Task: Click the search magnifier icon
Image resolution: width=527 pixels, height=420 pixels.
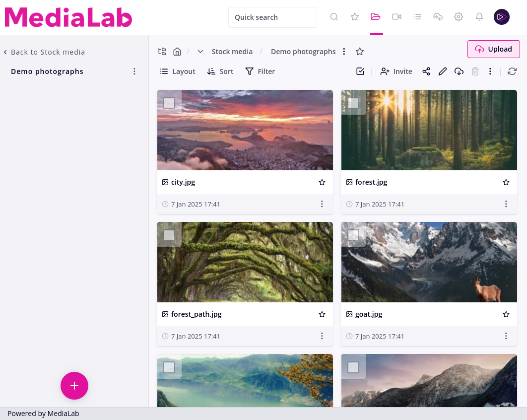Action: coord(334,17)
